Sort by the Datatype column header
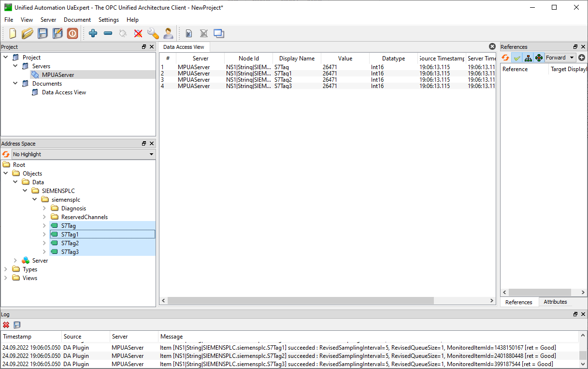Viewport: 588px width, 369px height. tap(393, 59)
